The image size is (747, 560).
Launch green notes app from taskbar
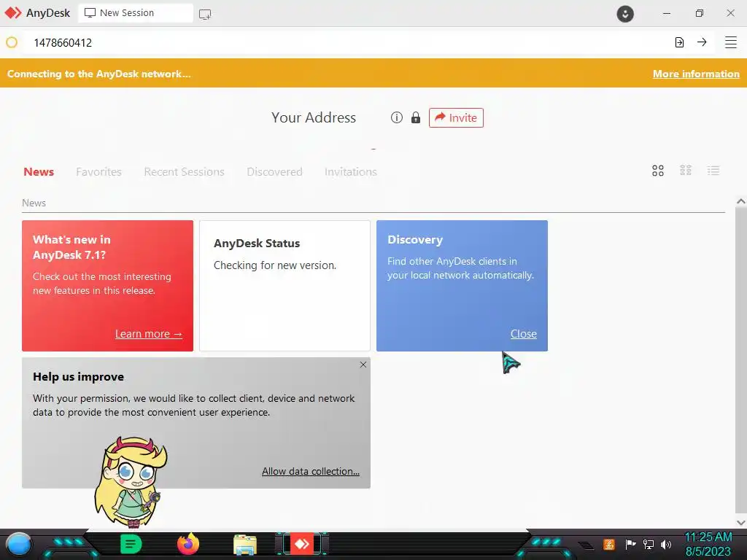(x=131, y=544)
